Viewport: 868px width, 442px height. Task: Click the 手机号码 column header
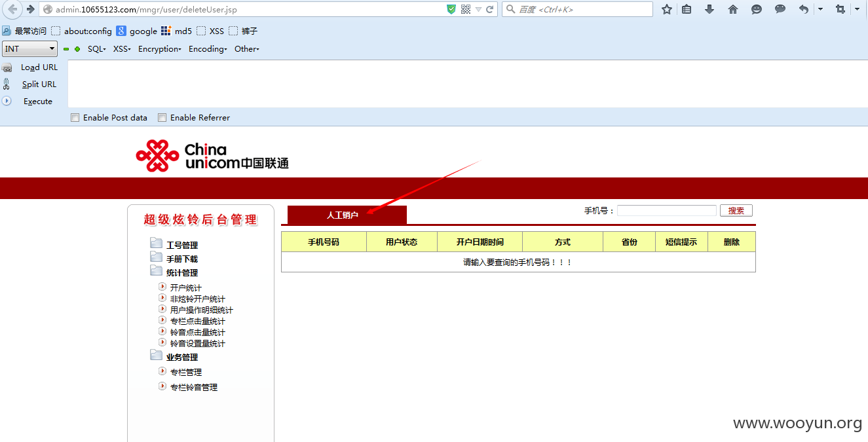tap(324, 242)
